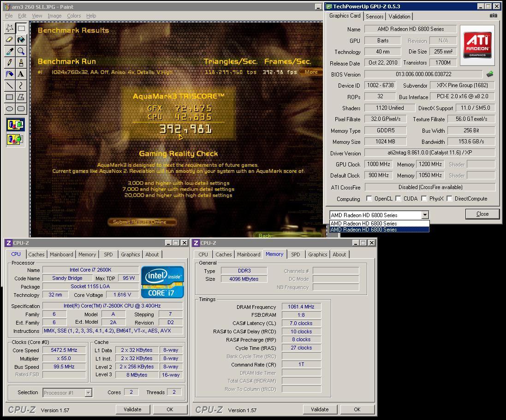Click the DRAM Frequency value 1061.4 MHz
This screenshot has width=506, height=420.
pyautogui.click(x=301, y=307)
